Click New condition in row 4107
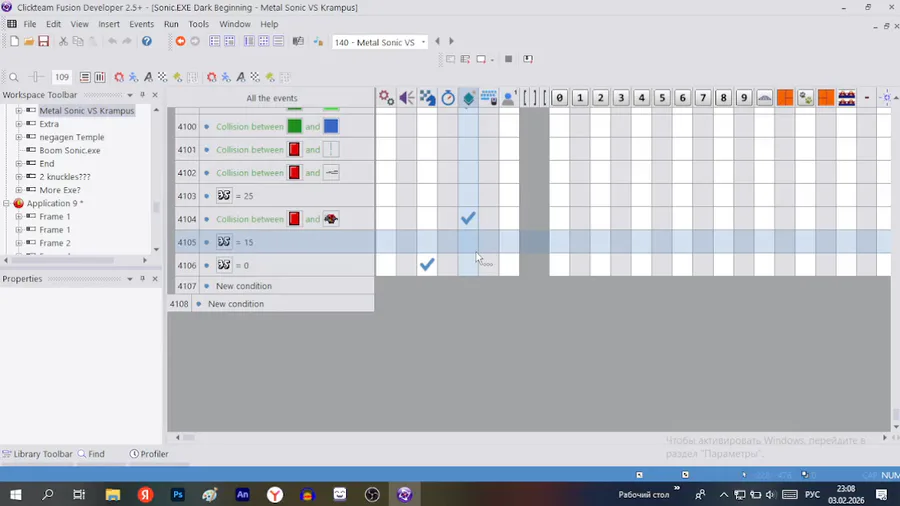Image resolution: width=900 pixels, height=506 pixels. [x=244, y=286]
